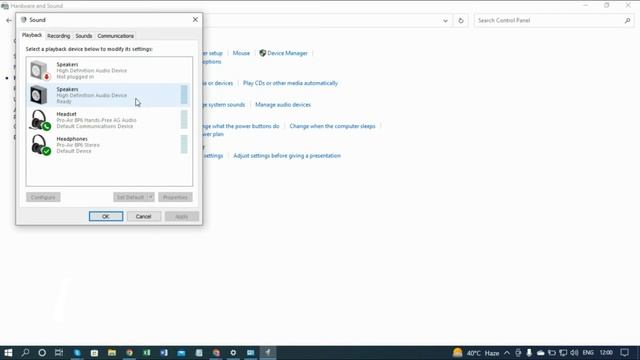640x360 pixels.
Task: Expand the Control Panel address bar dropdown
Action: point(445,20)
